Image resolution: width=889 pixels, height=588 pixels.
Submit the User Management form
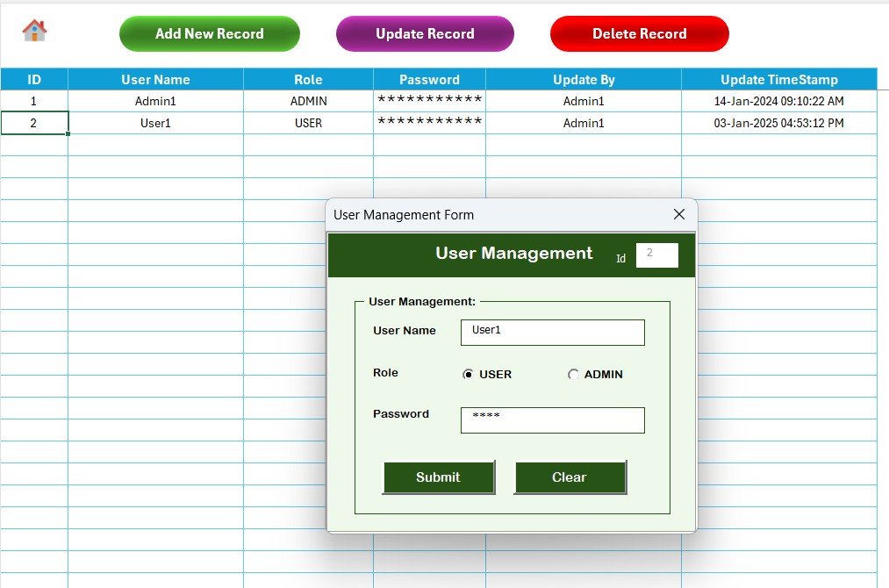(438, 477)
